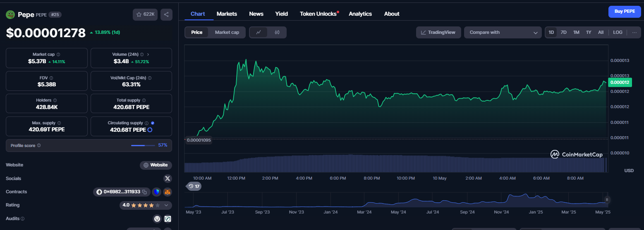Click the 428.84K holders value
Viewport: 644px width, 230px height.
click(47, 107)
